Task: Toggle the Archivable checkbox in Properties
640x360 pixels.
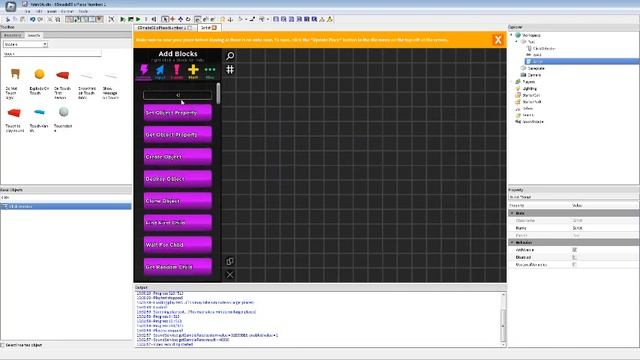Action: pos(574,250)
